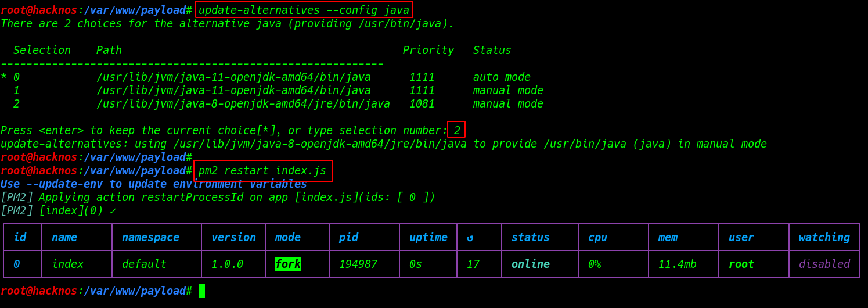Click the java-8-openjdk-amd64 path in selection 2 row
The height and width of the screenshot is (308, 868).
pos(243,104)
